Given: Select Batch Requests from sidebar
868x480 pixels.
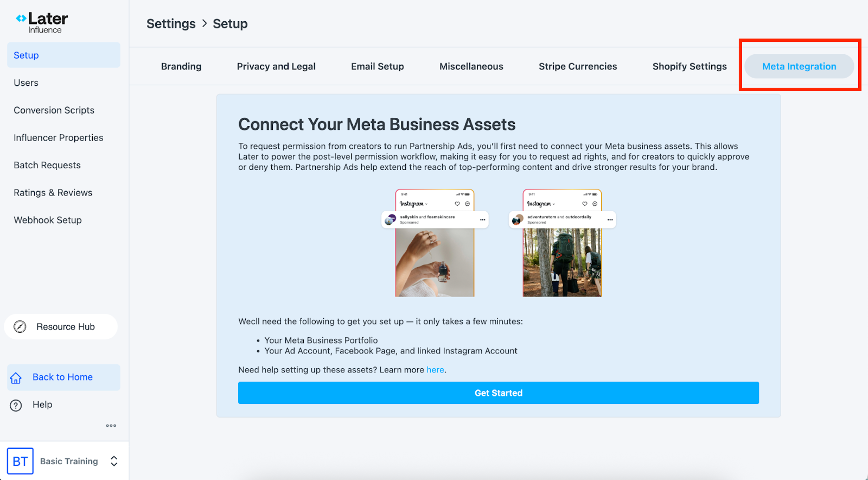Looking at the screenshot, I should (47, 165).
